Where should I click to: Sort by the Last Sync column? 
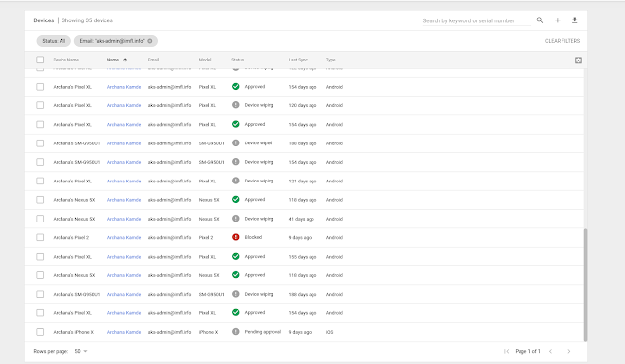click(298, 60)
